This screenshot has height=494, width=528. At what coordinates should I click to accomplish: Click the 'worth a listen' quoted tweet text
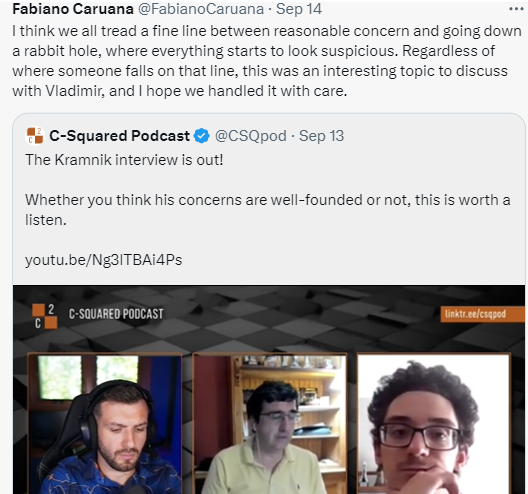(268, 210)
